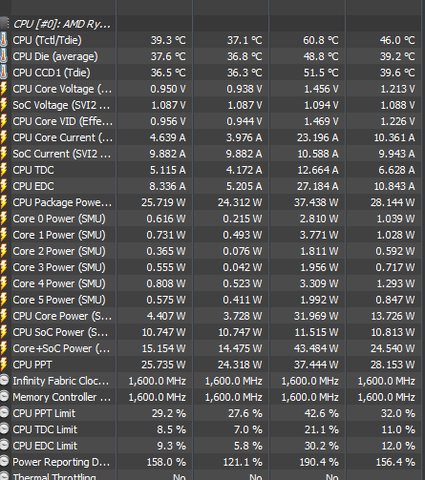The height and width of the screenshot is (480, 425).
Task: Click lightning icon beside CPU TDC
Action: (x=4, y=170)
